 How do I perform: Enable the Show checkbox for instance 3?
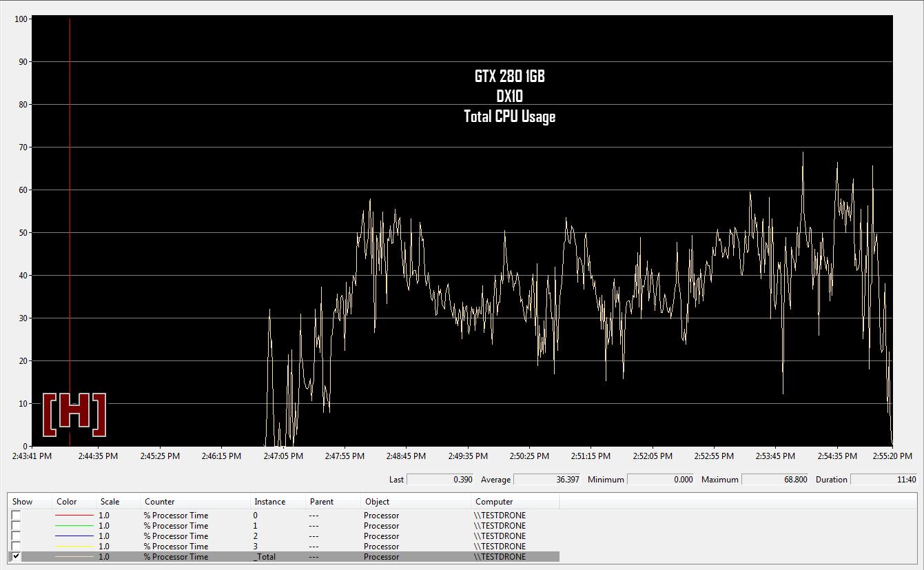tap(16, 547)
